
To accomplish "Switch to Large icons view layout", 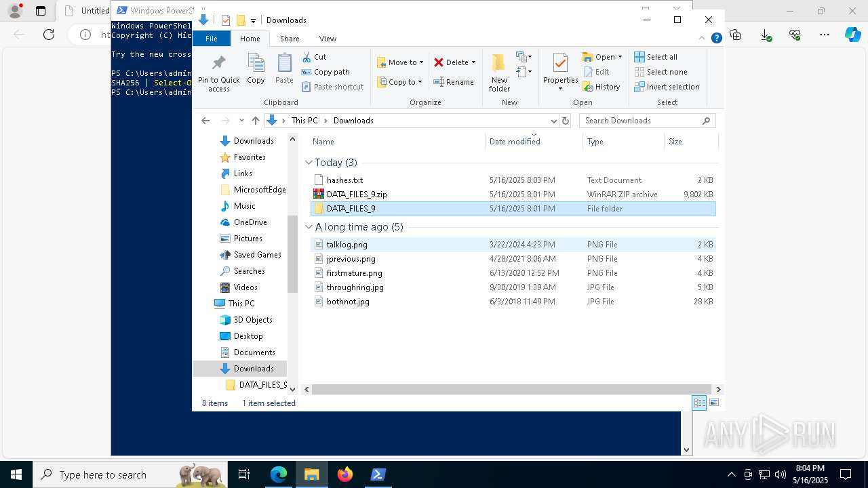I will pos(713,403).
